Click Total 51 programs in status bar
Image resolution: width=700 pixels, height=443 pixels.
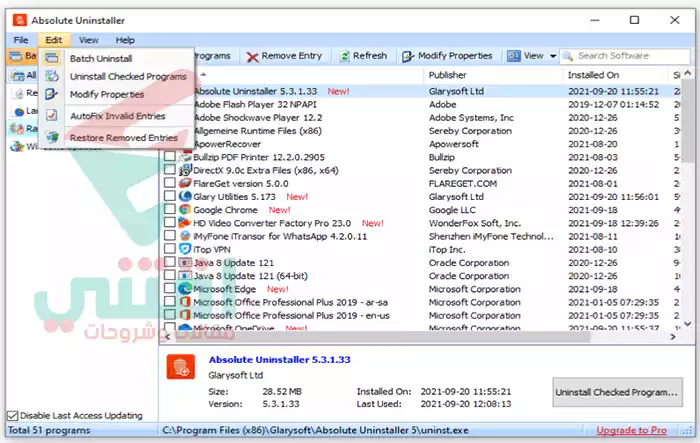tap(49, 430)
